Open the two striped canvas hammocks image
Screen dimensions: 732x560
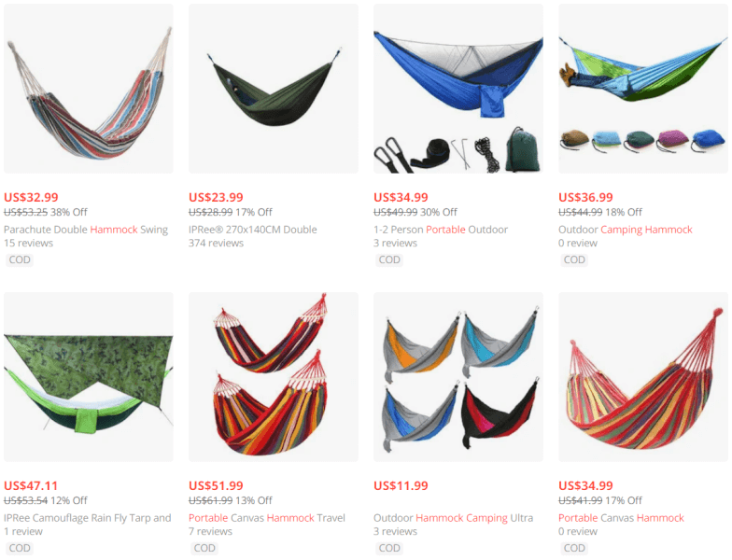(x=274, y=377)
